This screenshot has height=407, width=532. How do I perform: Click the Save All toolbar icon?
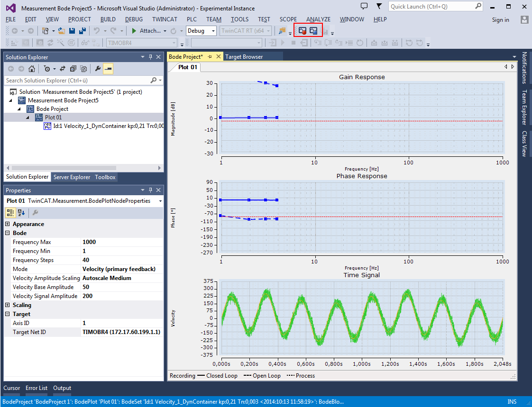point(82,31)
